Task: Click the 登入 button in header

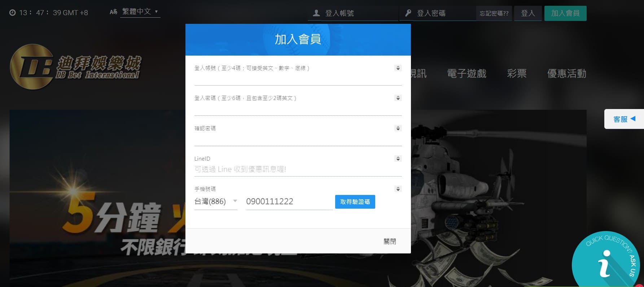Action: [528, 13]
